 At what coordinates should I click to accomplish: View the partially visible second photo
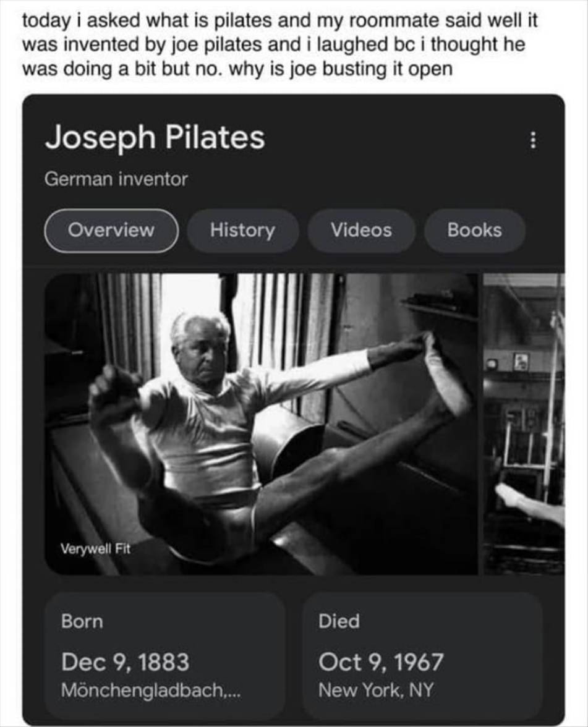pos(524,423)
